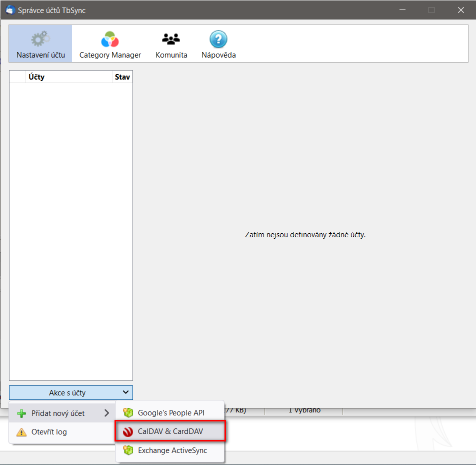Screen dimensions: 476x465
Task: Close the Správce účtů TbSync window
Action: [x=461, y=10]
